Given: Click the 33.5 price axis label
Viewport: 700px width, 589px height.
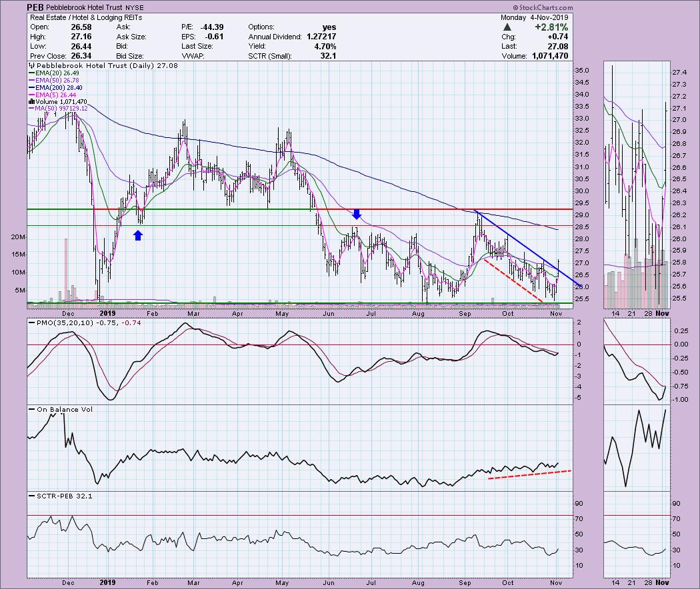Looking at the screenshot, I should tap(582, 107).
